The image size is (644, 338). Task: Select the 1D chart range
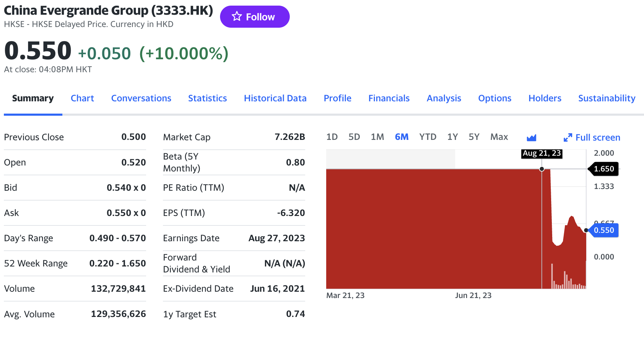(332, 137)
